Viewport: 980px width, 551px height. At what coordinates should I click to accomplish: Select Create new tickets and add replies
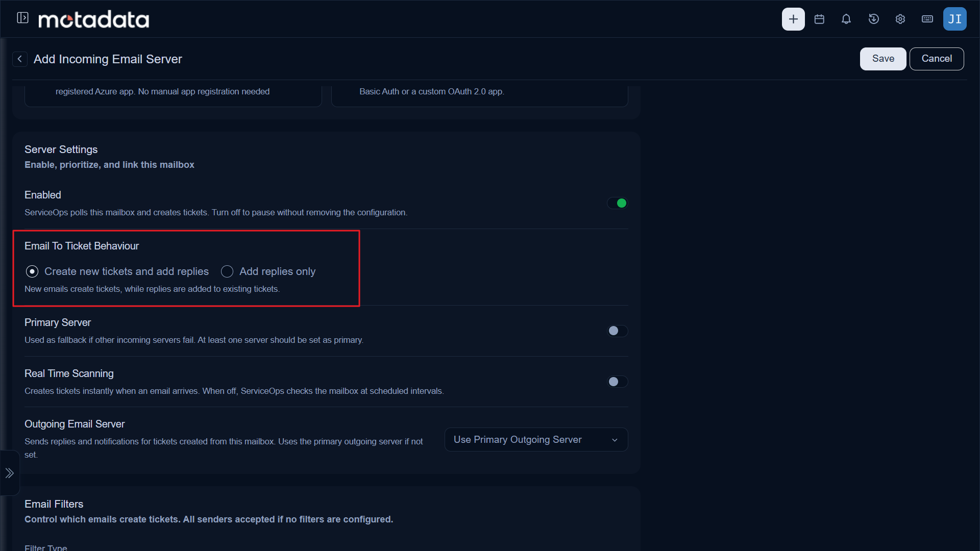(x=117, y=271)
